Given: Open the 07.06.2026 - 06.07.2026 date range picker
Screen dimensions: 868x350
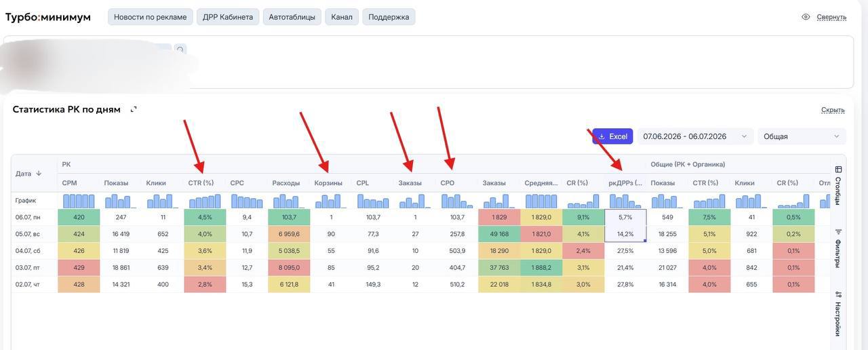Looking at the screenshot, I should [695, 136].
